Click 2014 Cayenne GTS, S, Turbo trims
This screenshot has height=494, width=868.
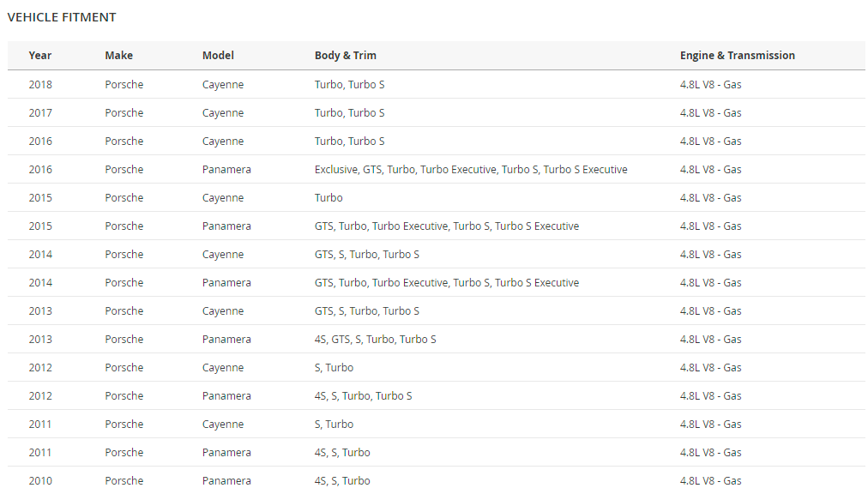click(367, 254)
